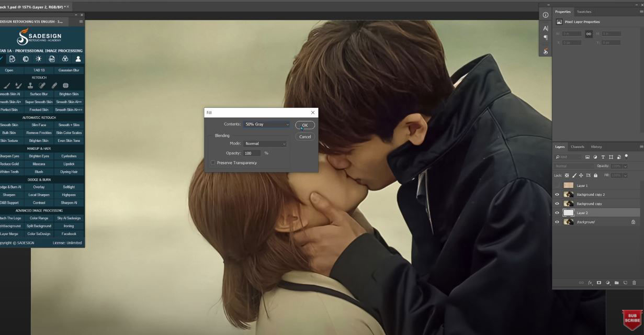Click the link layers icon

(x=581, y=283)
